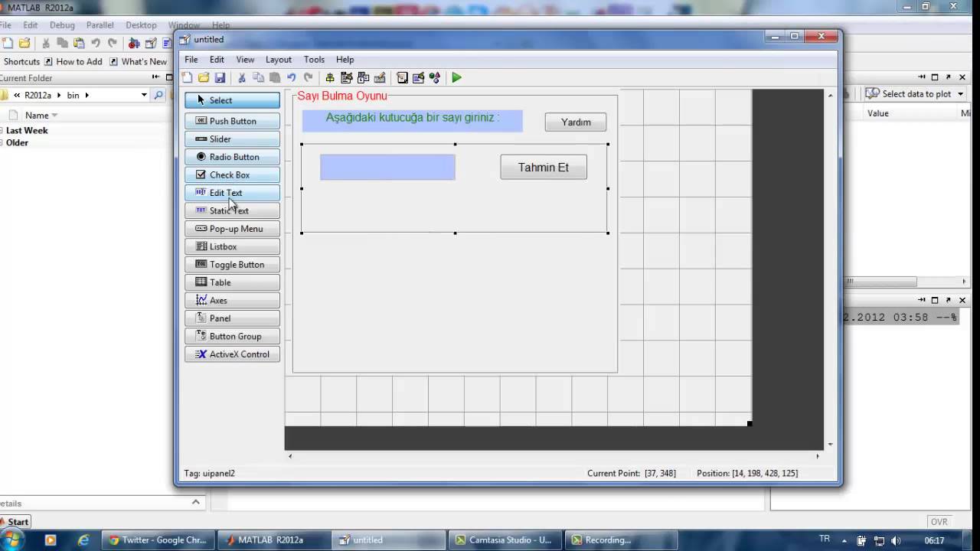This screenshot has width=980, height=551.
Task: Choose Table in component palette
Action: [x=232, y=282]
